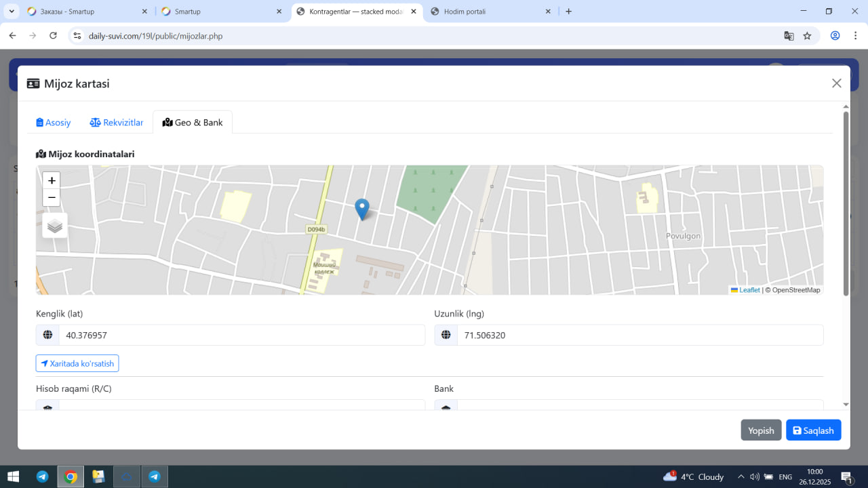The image size is (868, 488).
Task: Click the Uzunlik (lng) input field
Action: [639, 335]
